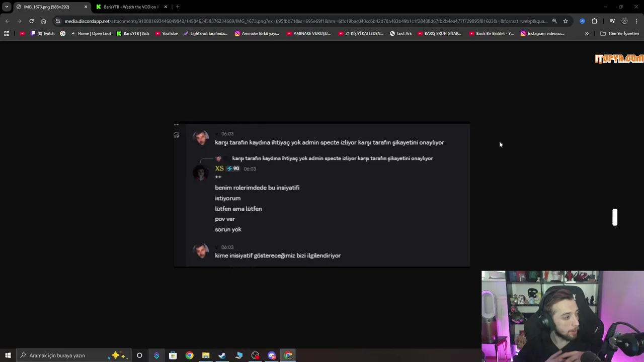
Task: Open the OBS recording icon on taskbar
Action: (255, 355)
